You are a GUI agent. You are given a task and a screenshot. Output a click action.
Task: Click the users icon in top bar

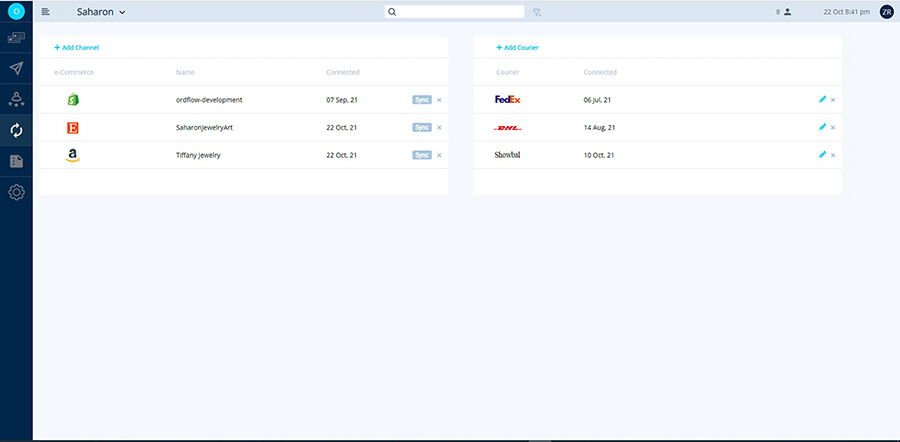click(787, 12)
